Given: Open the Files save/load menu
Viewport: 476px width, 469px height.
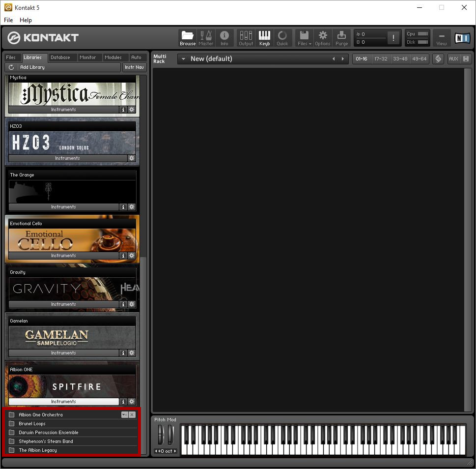Looking at the screenshot, I should tap(305, 38).
